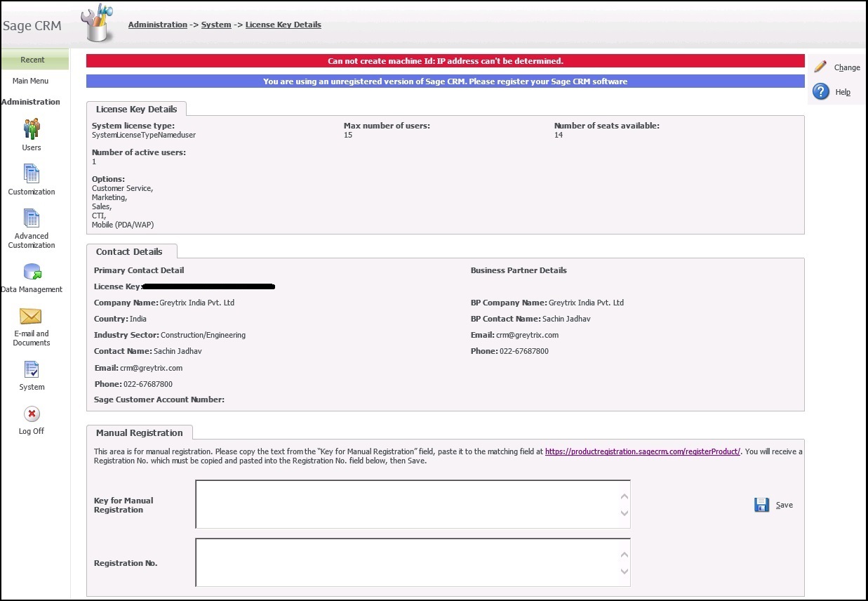Click the seats available value 14
The height and width of the screenshot is (601, 868).
(559, 135)
